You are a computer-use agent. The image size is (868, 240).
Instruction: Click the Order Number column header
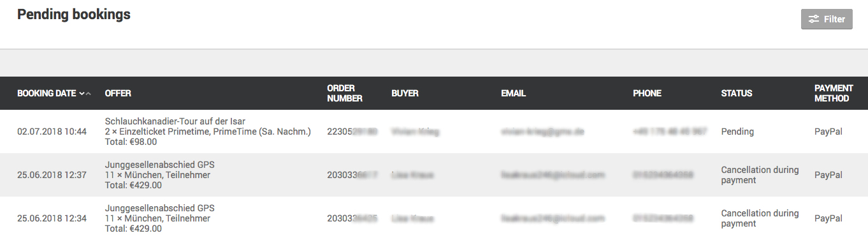[345, 93]
